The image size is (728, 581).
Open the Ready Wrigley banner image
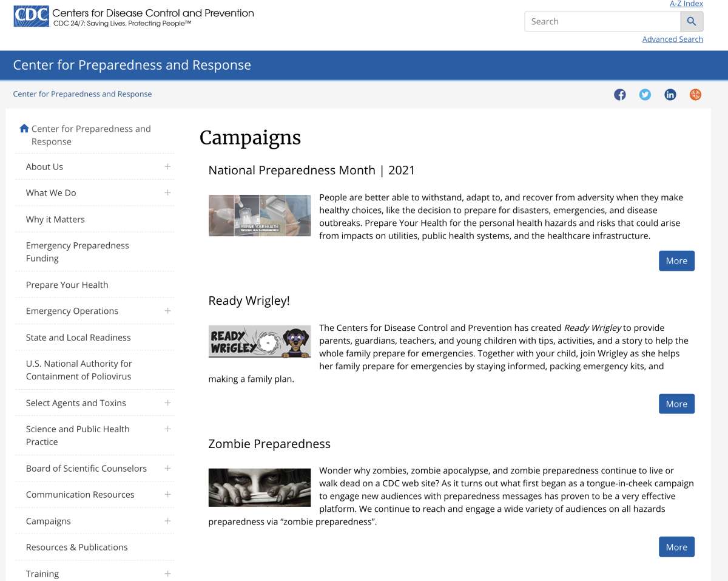point(260,342)
